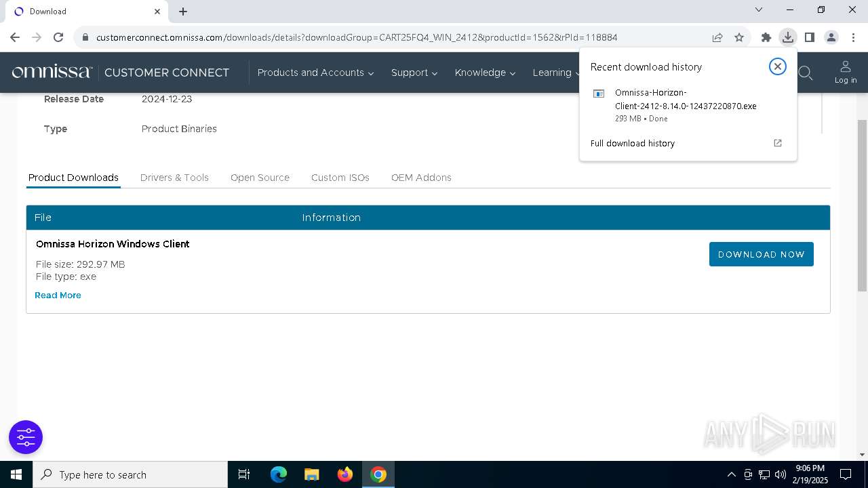This screenshot has width=868, height=488.
Task: Open a new browser tab
Action: point(183,11)
